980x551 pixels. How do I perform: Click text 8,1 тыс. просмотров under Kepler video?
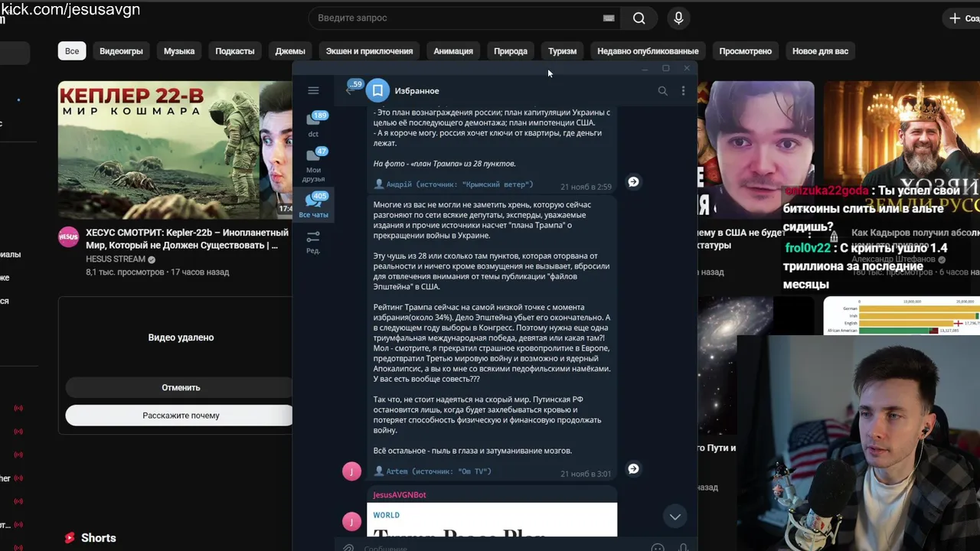(125, 272)
